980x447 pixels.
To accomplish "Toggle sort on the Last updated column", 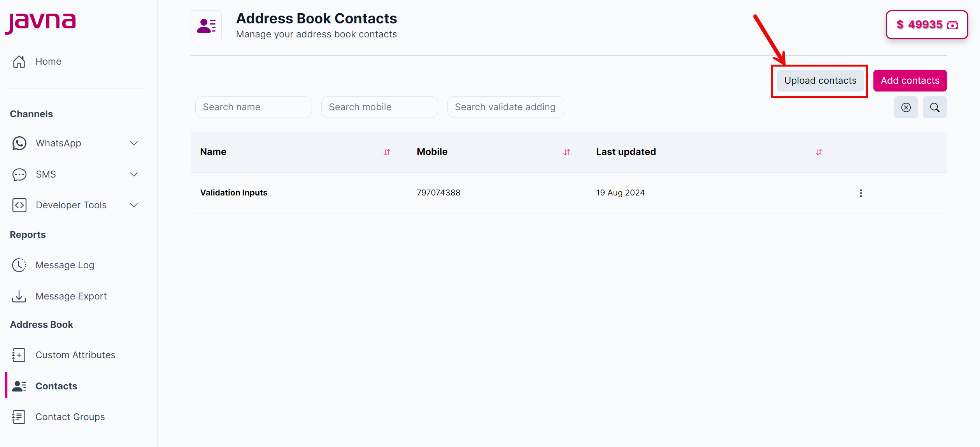I will (819, 152).
